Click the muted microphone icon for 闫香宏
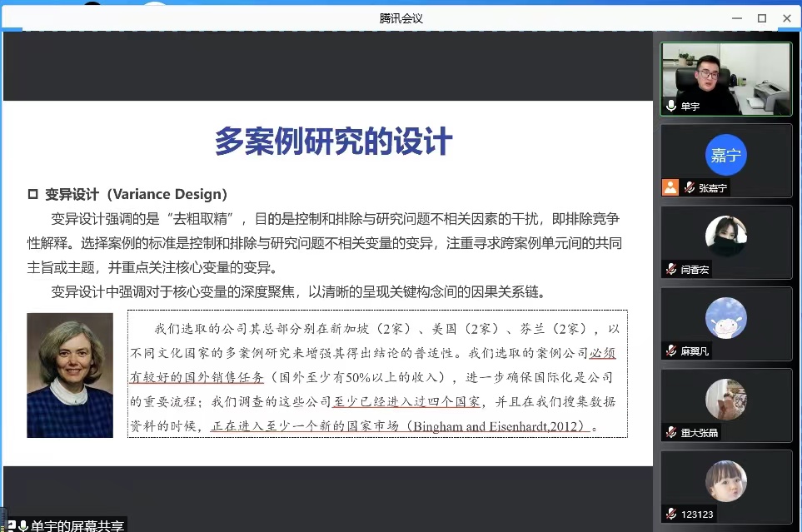The image size is (802, 532). 671,269
